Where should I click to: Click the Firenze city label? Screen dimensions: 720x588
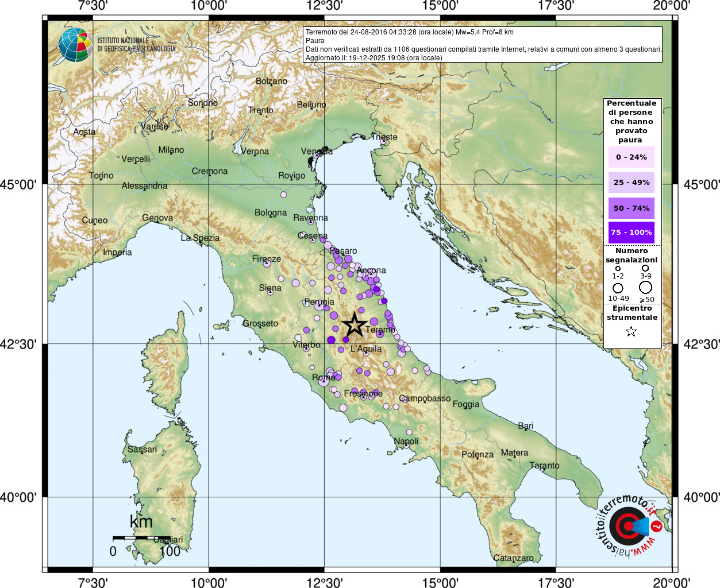tap(267, 258)
